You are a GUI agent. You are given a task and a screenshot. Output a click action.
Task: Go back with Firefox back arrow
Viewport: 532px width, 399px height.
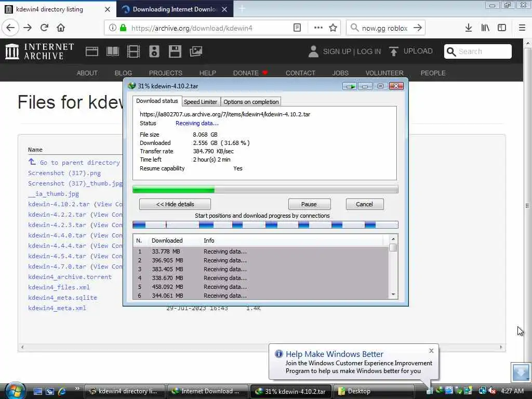point(10,28)
